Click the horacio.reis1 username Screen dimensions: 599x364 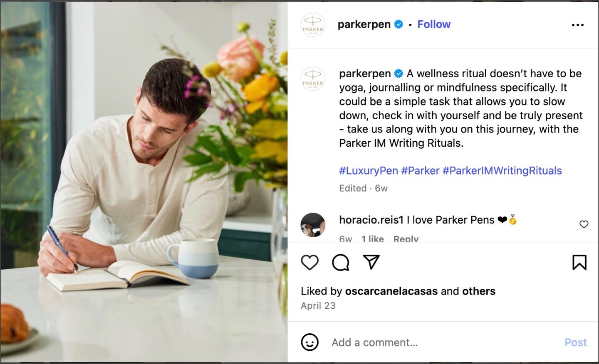pos(371,220)
